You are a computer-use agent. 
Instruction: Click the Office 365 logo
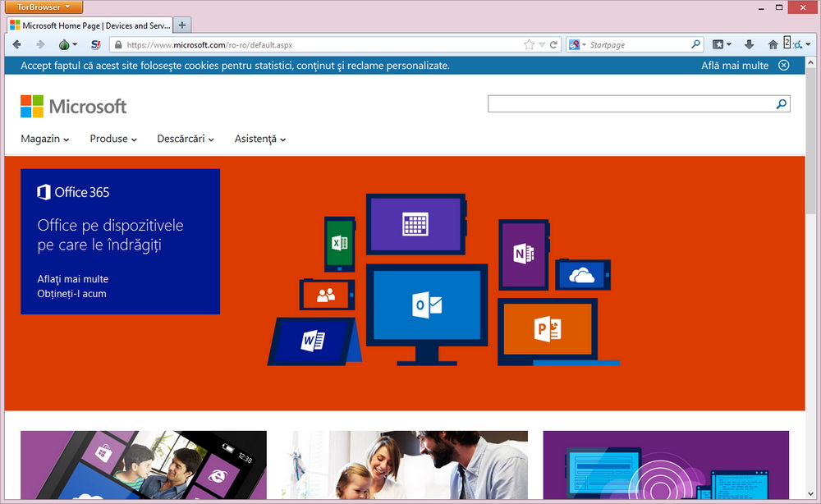click(73, 192)
